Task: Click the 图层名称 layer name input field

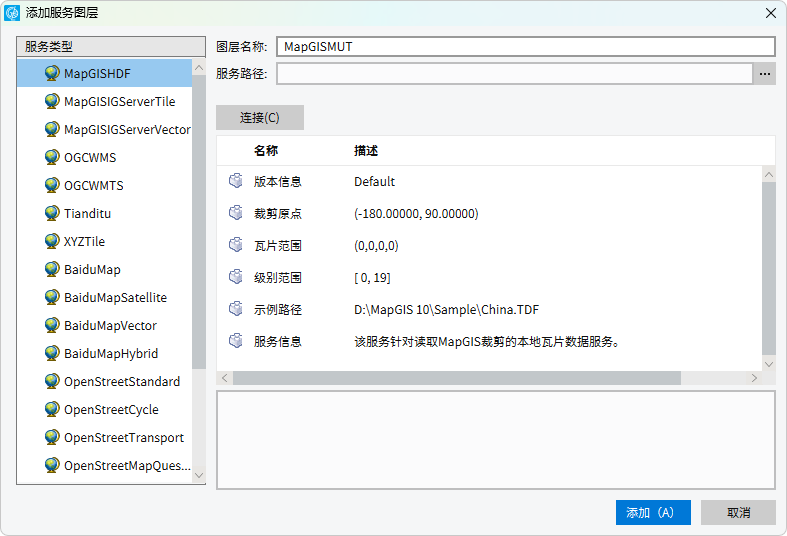Action: coord(526,47)
